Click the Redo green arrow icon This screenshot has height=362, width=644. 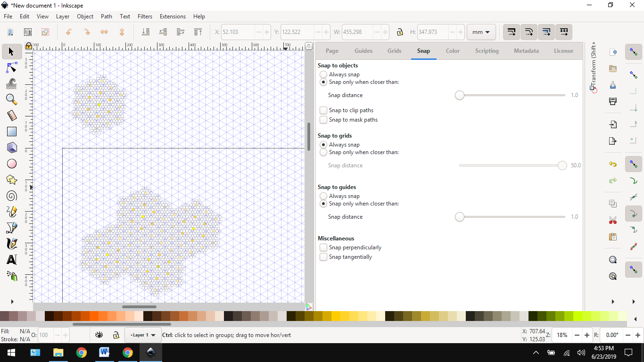pos(613,180)
